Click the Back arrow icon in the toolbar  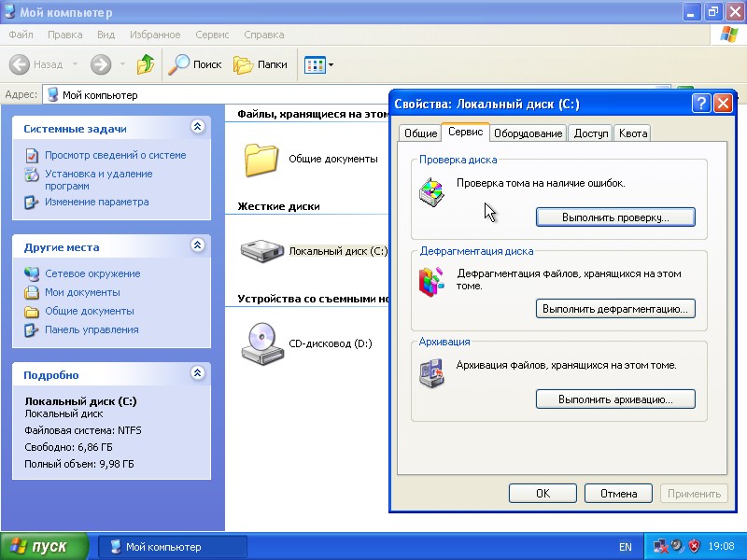pyautogui.click(x=20, y=64)
